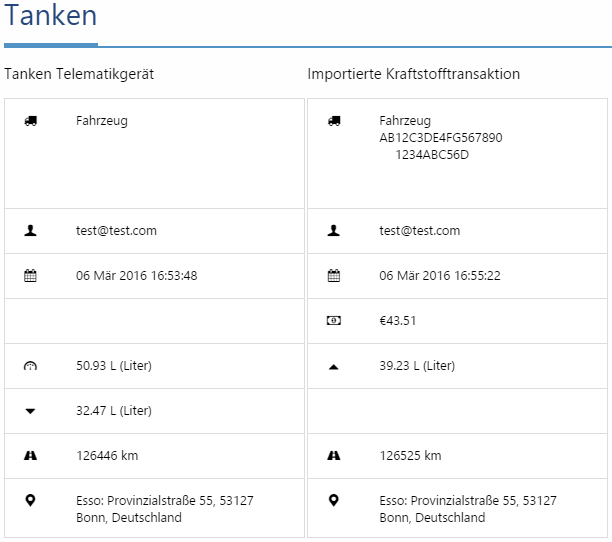The height and width of the screenshot is (542, 612).
Task: Click the license code 1234ABC56D
Action: 432,155
